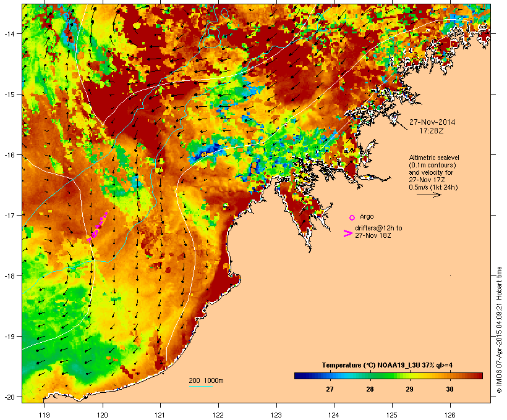
Task: Click latitude axis label -18
Action: 9,276
